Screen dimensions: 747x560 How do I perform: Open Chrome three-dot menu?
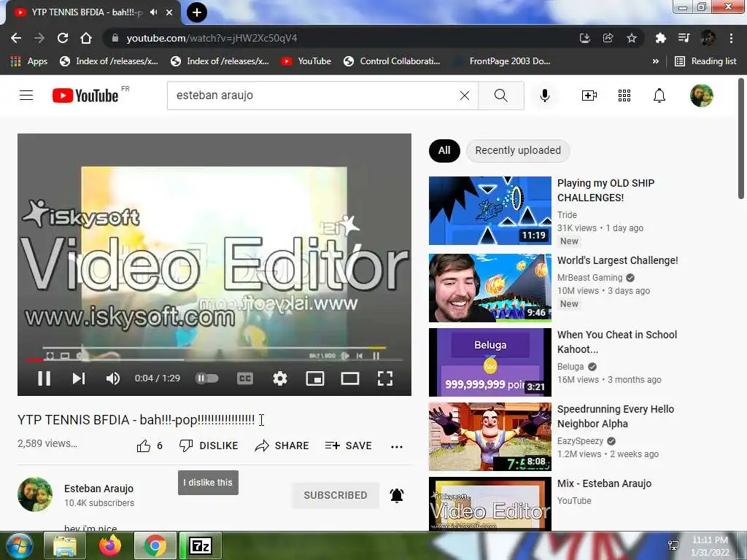click(731, 38)
